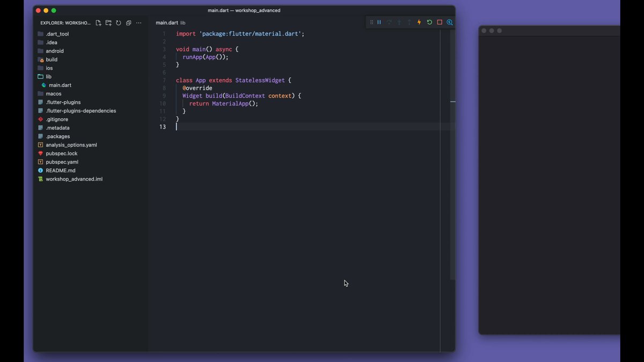The image size is (644, 362).
Task: Expand the .dart_tool folder
Action: point(57,34)
